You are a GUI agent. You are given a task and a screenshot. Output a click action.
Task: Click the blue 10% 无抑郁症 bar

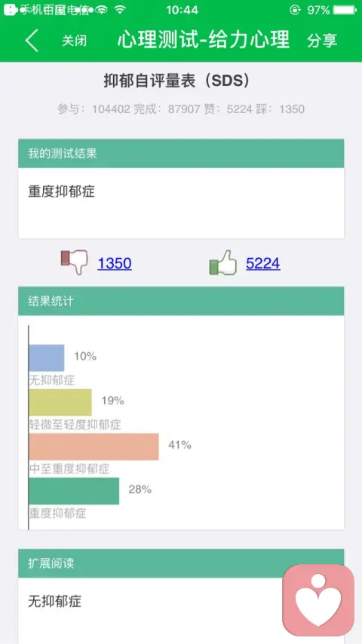point(47,357)
